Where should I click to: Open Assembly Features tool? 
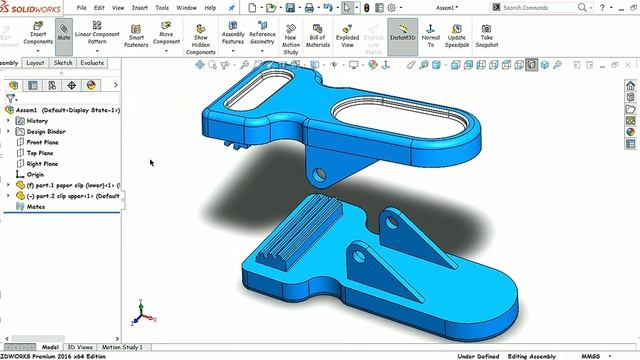pos(233,34)
